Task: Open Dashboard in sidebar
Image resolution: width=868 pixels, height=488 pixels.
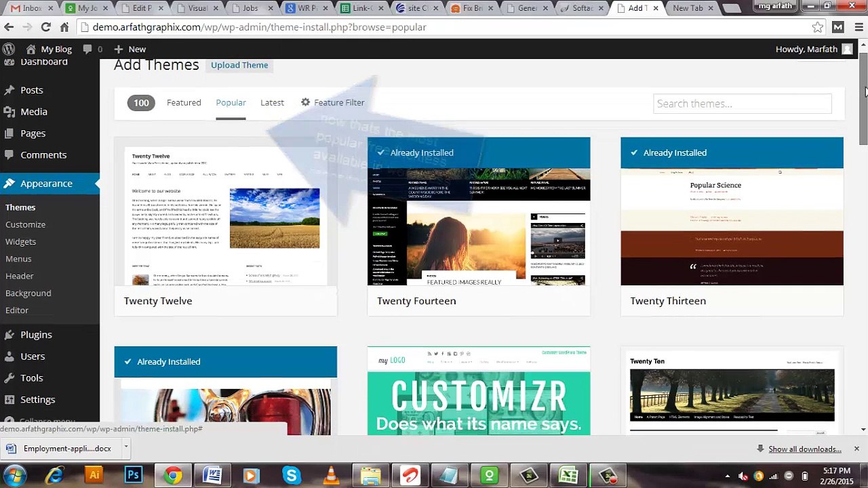Action: 44,62
